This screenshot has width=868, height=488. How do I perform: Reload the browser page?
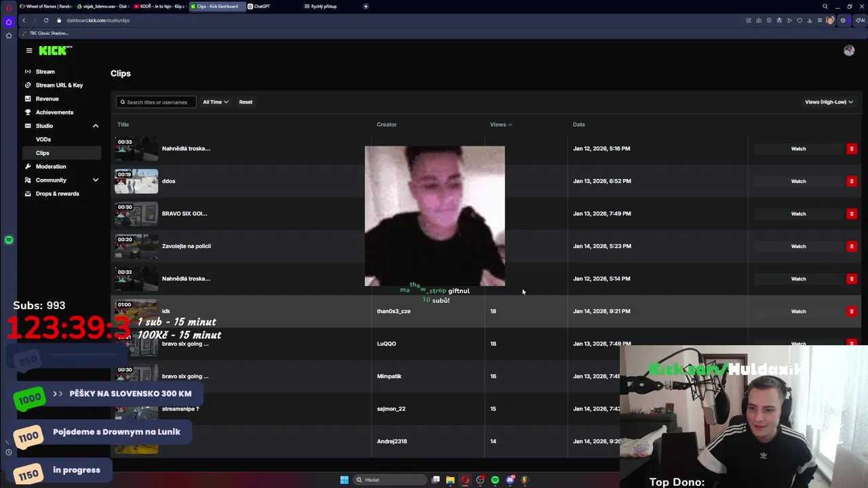tap(46, 20)
